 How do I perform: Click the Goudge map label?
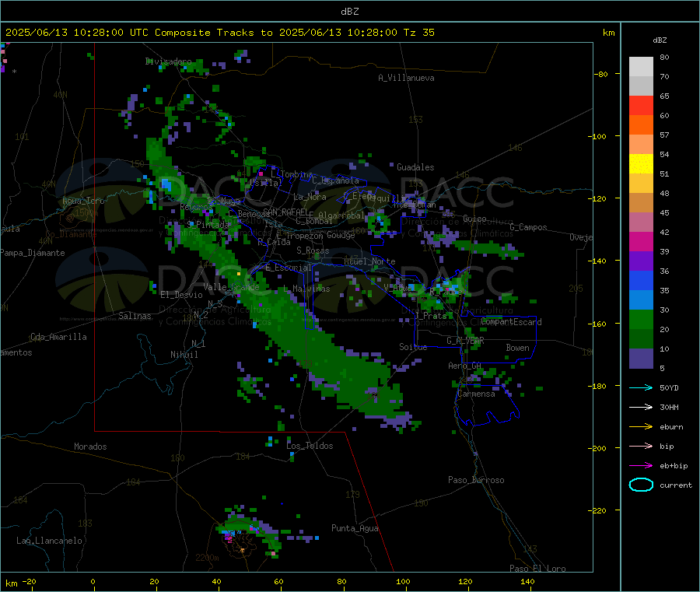pos(341,235)
